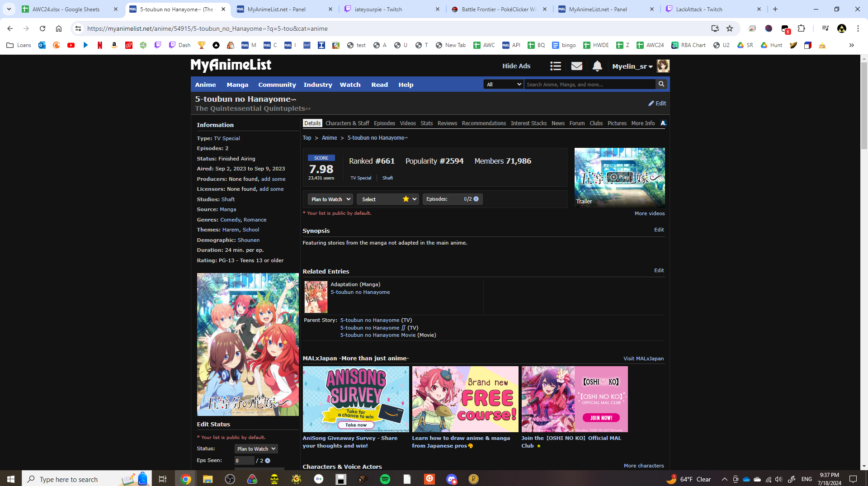Open the MAL list menu icon
Viewport: 868px width, 486px height.
pyautogui.click(x=556, y=66)
